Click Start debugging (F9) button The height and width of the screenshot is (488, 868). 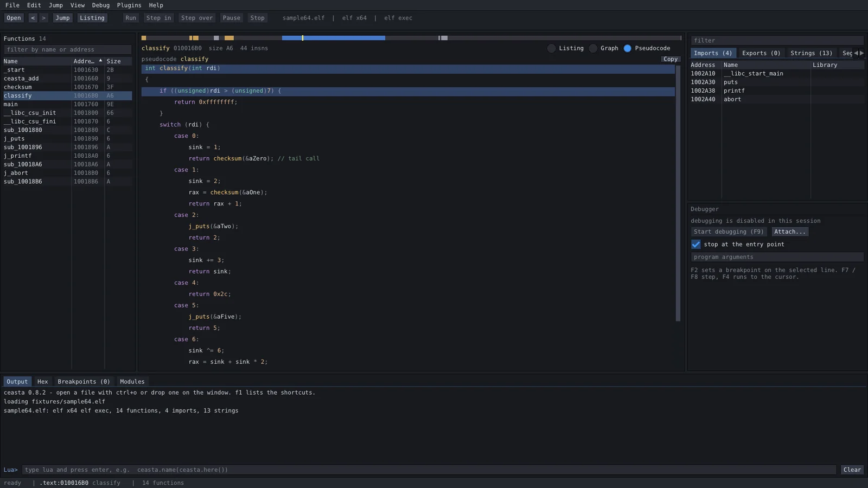click(729, 232)
